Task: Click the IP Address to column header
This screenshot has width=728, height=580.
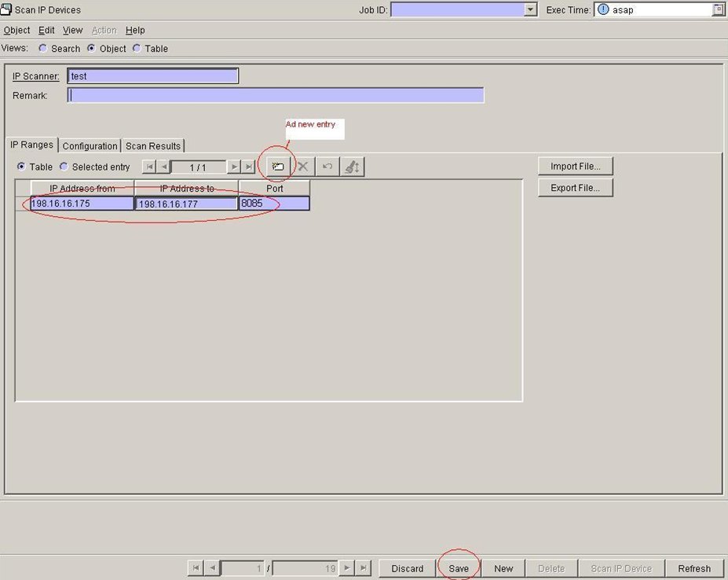Action: [187, 188]
